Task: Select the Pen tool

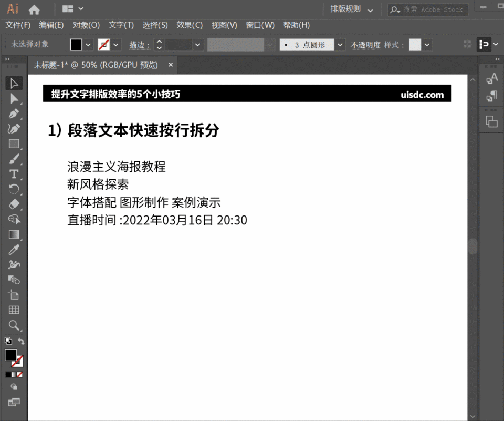Action: (14, 113)
